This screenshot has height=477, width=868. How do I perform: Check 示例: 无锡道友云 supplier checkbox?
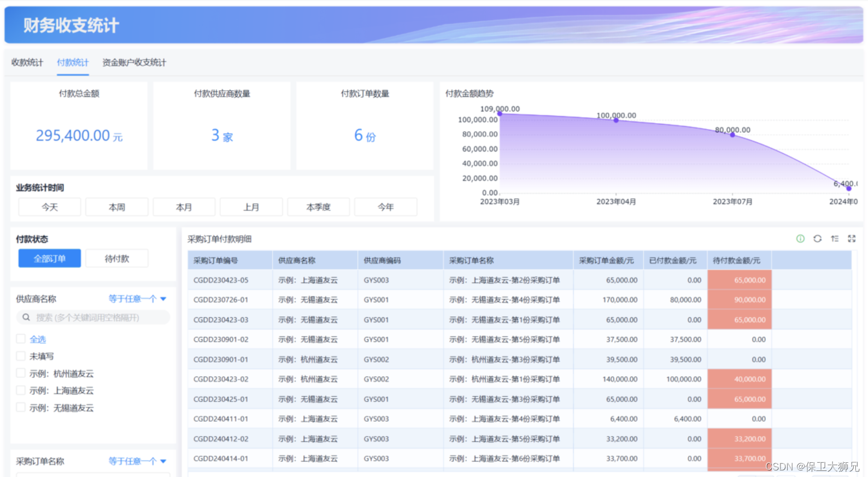[21, 408]
